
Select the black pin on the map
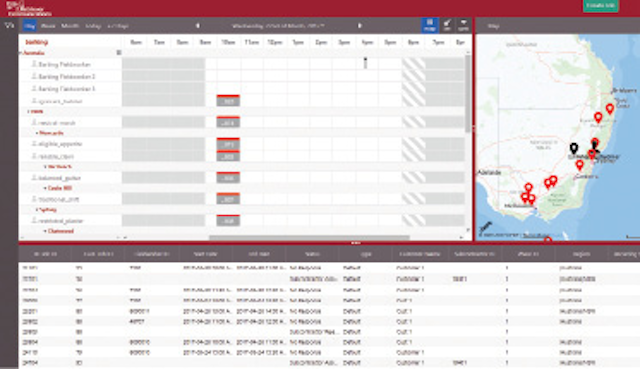coord(574,148)
